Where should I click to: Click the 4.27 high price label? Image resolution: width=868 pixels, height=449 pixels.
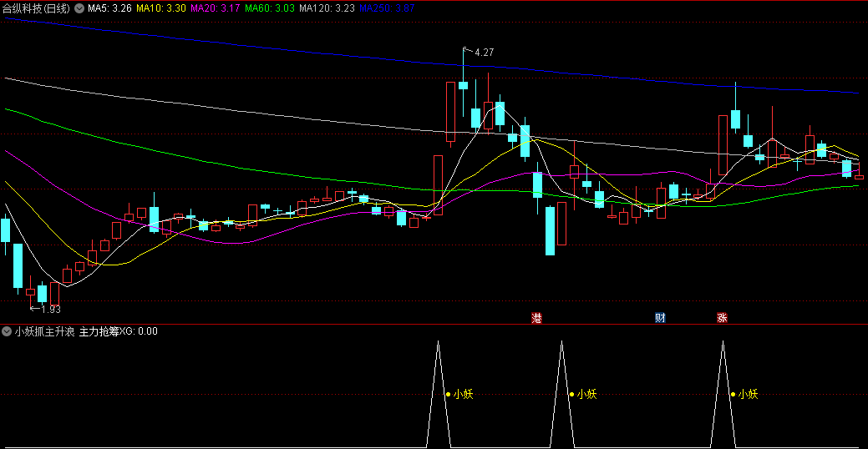tap(485, 53)
